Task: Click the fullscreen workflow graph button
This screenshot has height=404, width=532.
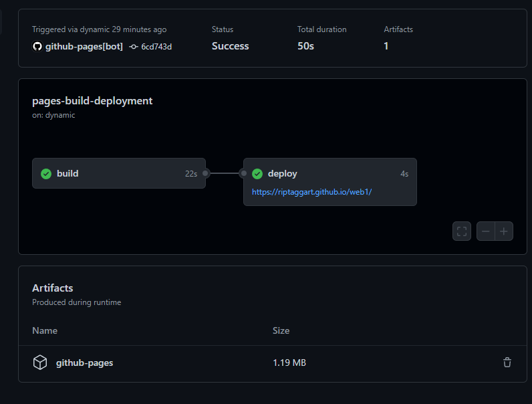Action: tap(462, 231)
